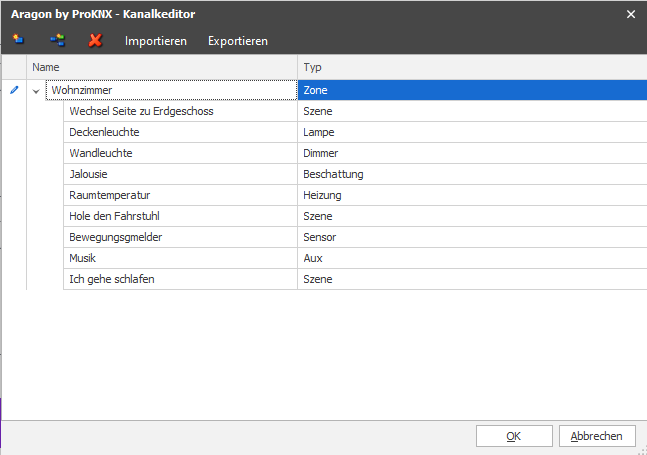Sort by the Typ column header
The width and height of the screenshot is (647, 455).
tap(472, 67)
